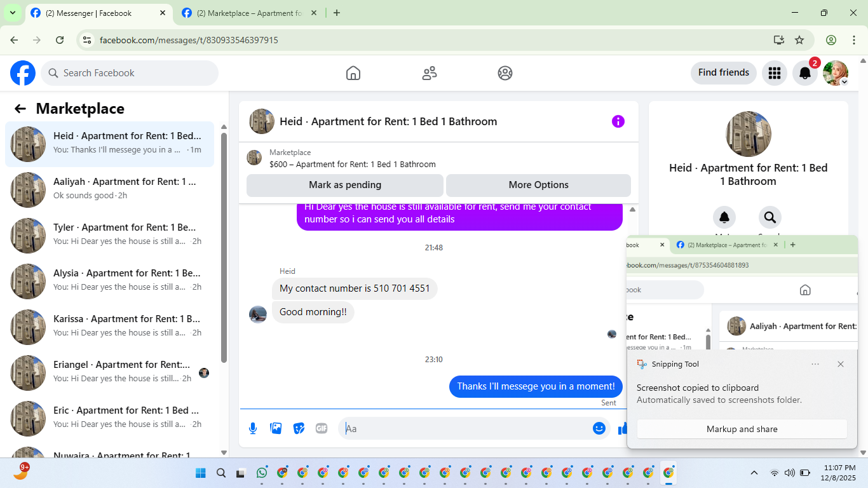Open the Notifications bell icon
The image size is (868, 488).
pyautogui.click(x=805, y=73)
